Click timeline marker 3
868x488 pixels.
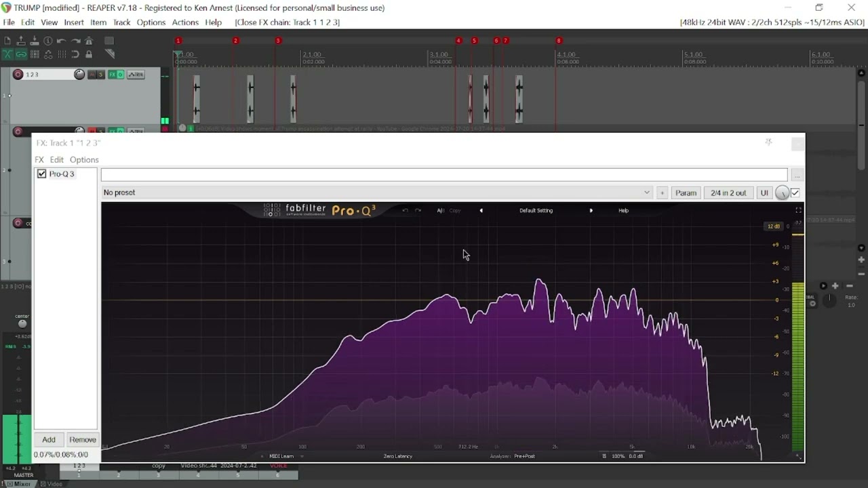[x=278, y=41]
